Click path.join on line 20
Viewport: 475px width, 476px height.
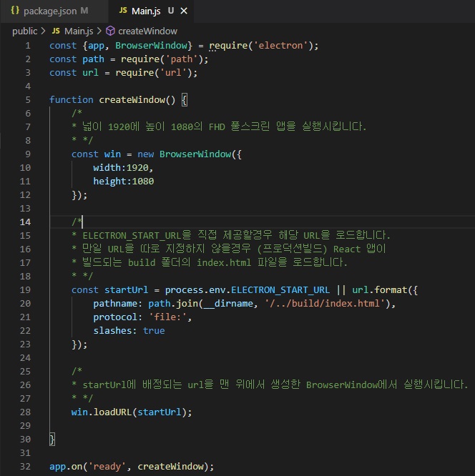tap(173, 304)
